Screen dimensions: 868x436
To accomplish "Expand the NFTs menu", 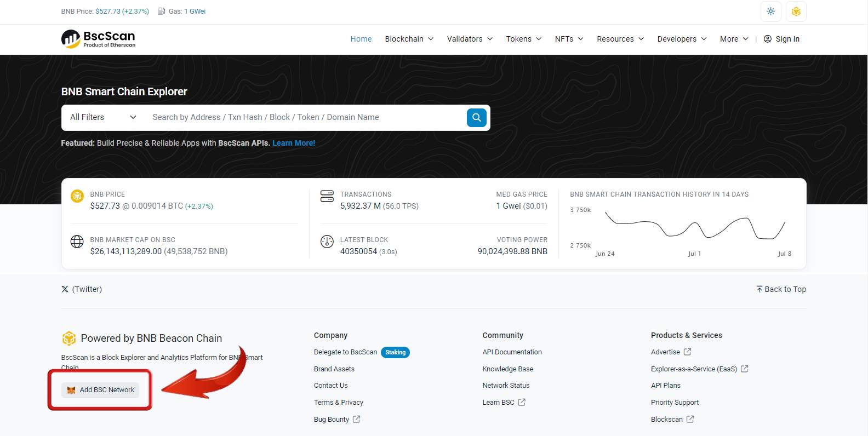I will point(569,39).
